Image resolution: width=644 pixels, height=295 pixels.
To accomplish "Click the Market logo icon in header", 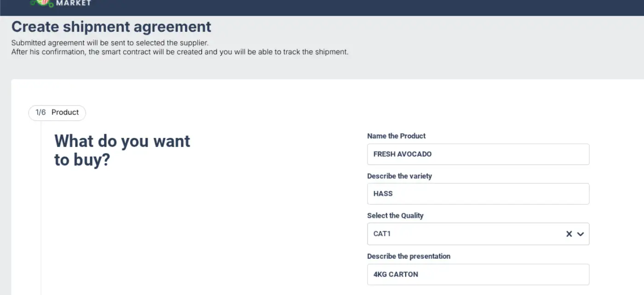I will point(42,3).
